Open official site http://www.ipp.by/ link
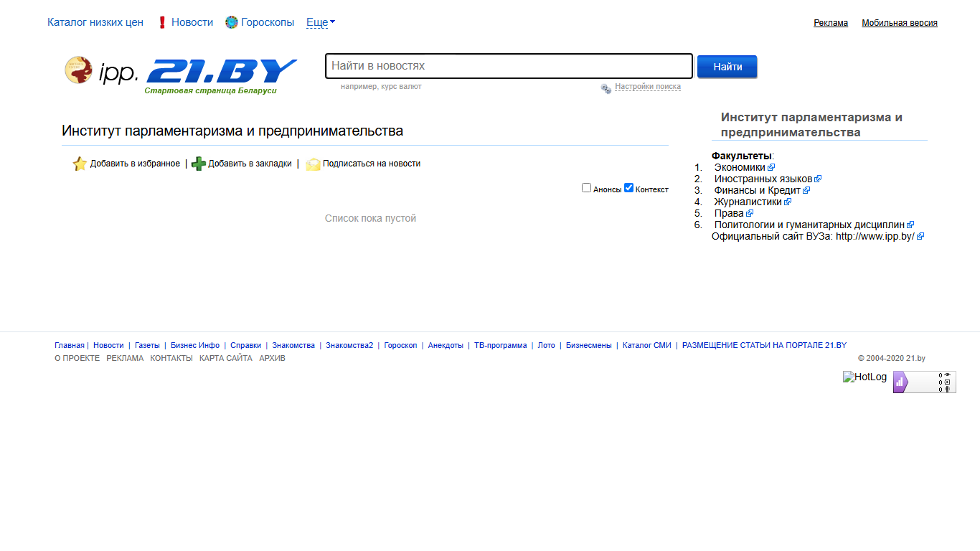The image size is (980, 551). click(875, 236)
